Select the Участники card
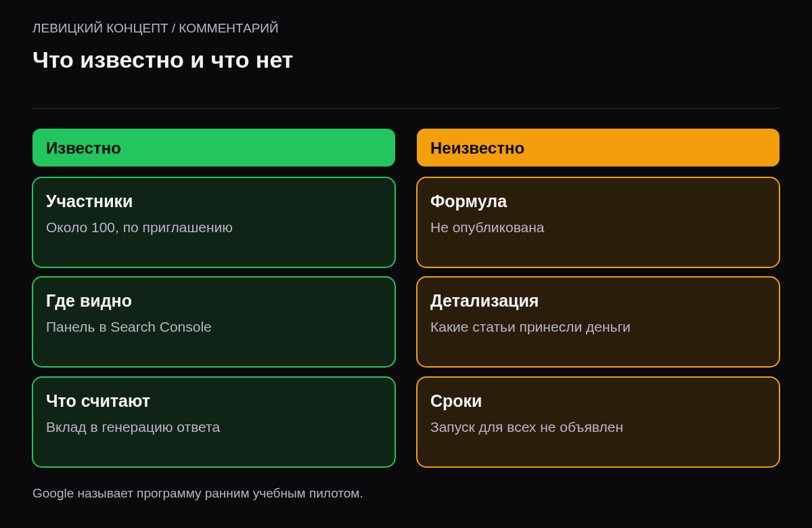The height and width of the screenshot is (528, 812). [214, 222]
